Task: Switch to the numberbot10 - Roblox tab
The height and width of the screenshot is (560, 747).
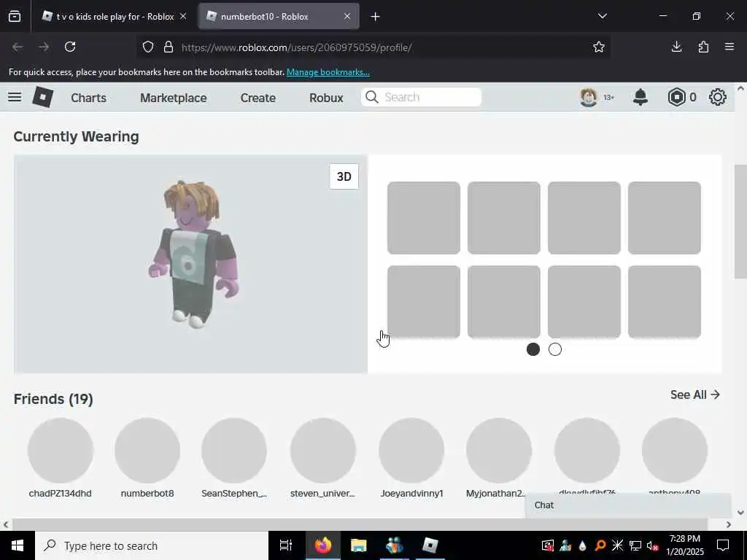Action: [279, 17]
